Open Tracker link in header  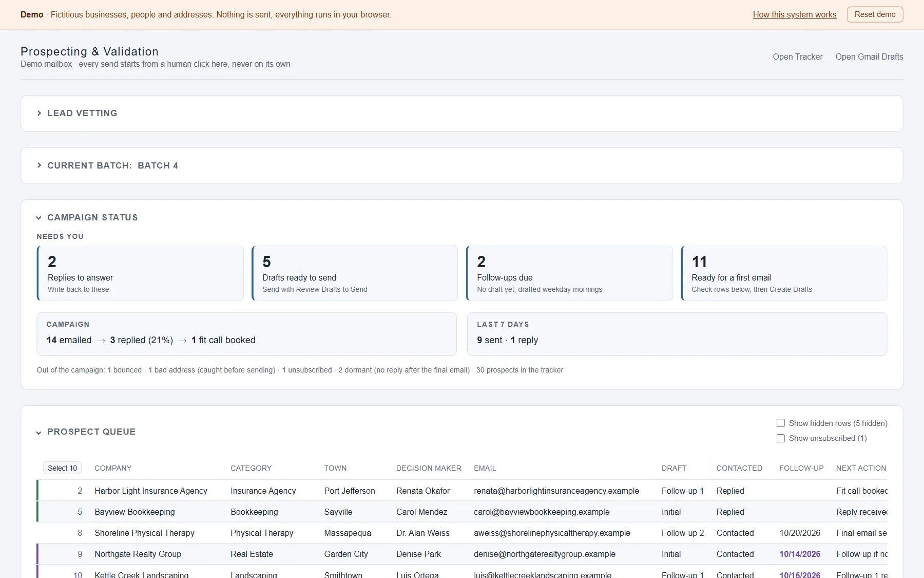click(x=797, y=57)
